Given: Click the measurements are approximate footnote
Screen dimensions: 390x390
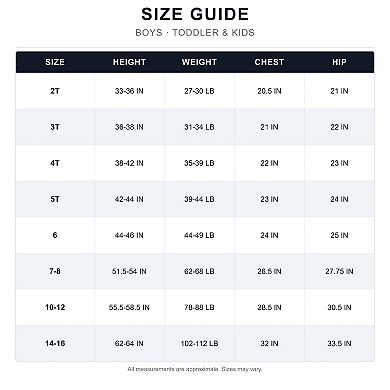Looking at the screenshot, I should point(195,369).
